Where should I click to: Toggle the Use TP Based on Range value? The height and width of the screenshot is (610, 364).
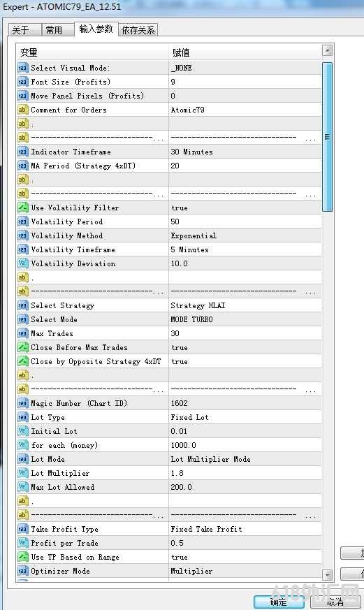point(245,557)
